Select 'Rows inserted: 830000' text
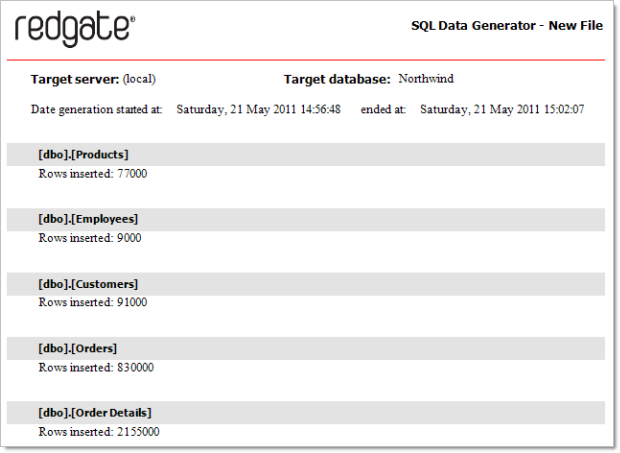The width and height of the screenshot is (620, 453). [x=96, y=368]
